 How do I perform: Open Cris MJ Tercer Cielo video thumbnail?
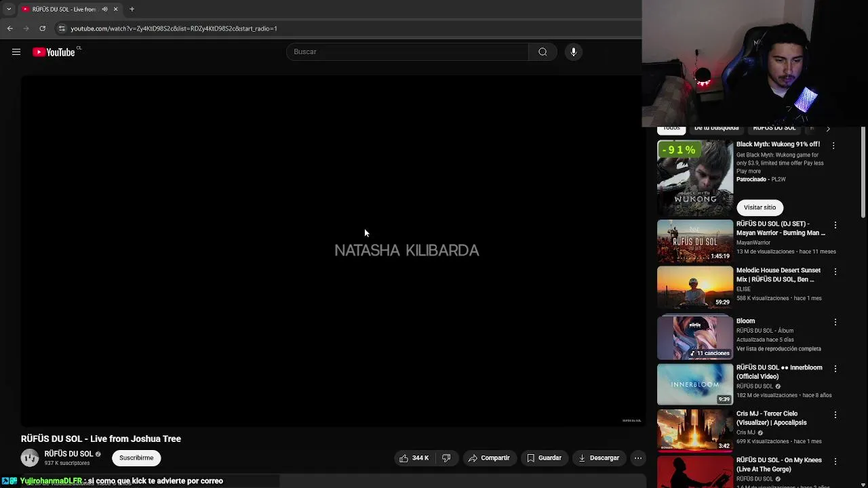pyautogui.click(x=695, y=430)
